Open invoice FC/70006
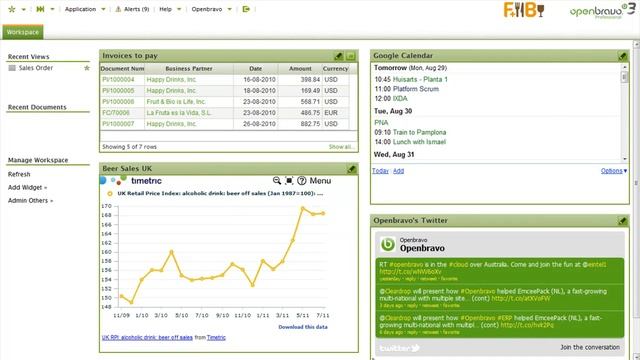640x360 pixels. point(116,113)
